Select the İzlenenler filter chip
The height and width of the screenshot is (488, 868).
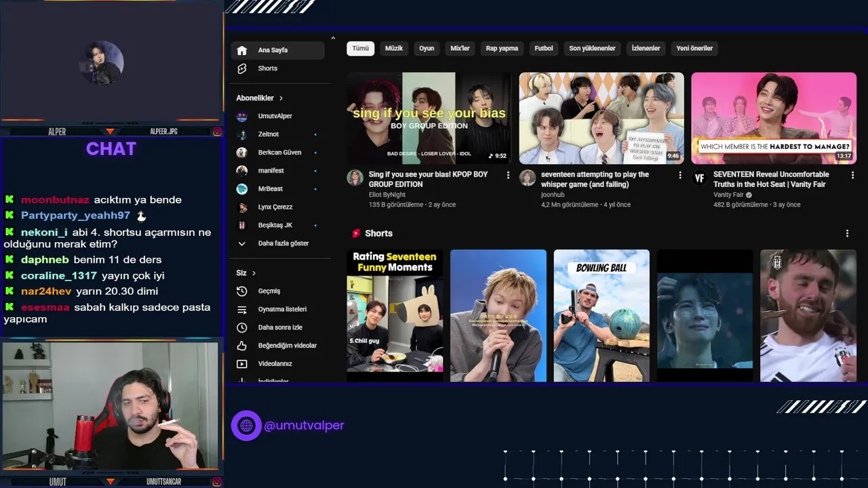[646, 48]
